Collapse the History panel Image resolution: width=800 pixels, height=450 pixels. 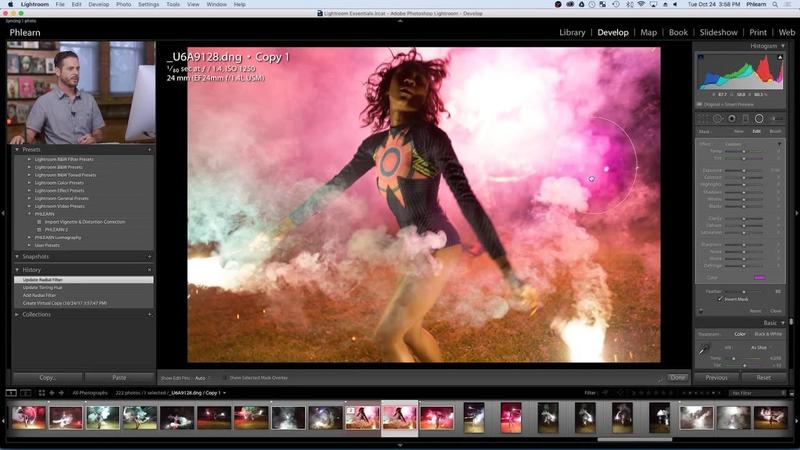pyautogui.click(x=17, y=269)
